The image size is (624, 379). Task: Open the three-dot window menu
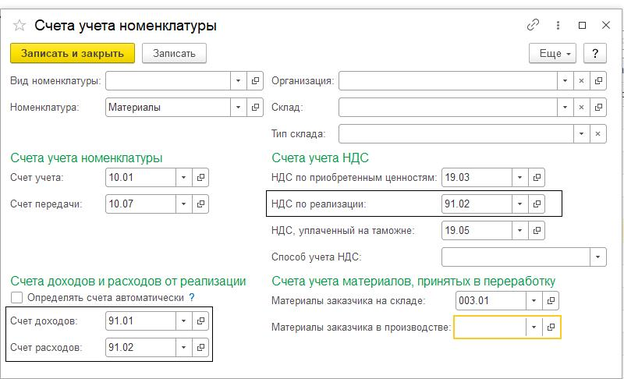pos(558,25)
